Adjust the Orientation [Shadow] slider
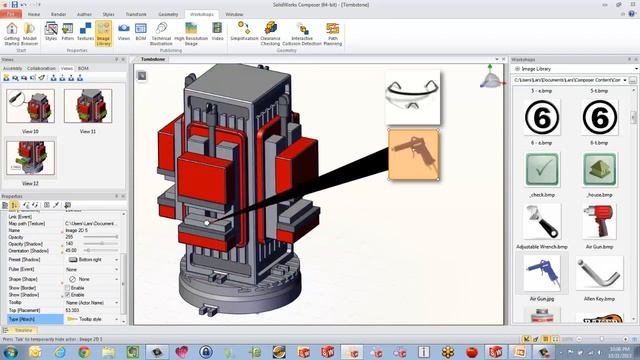Screen dimensions: 640x360 coord(100,250)
